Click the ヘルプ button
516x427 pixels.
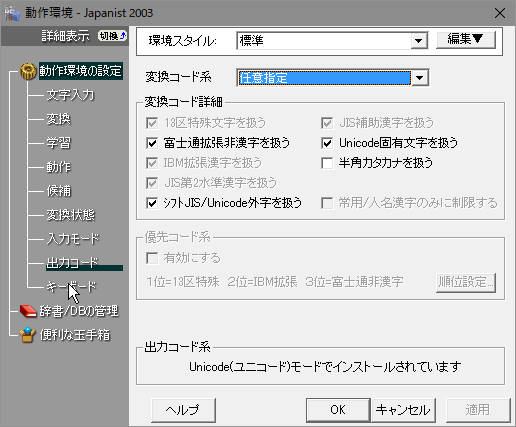pos(183,410)
